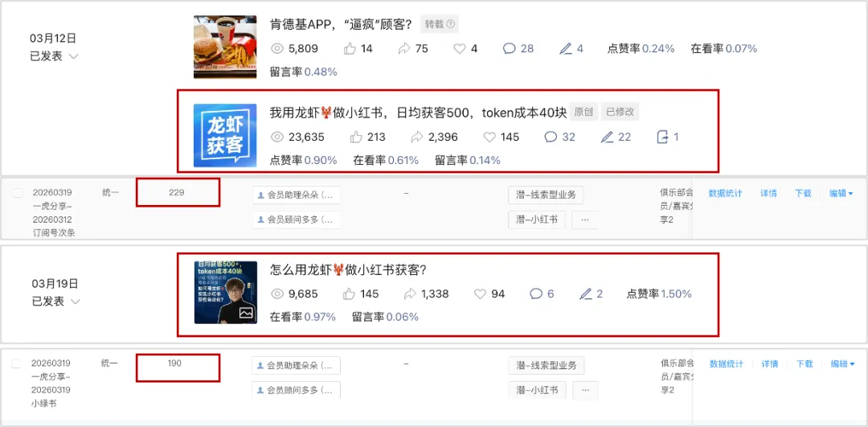Click 详情 link in second table row

(769, 363)
